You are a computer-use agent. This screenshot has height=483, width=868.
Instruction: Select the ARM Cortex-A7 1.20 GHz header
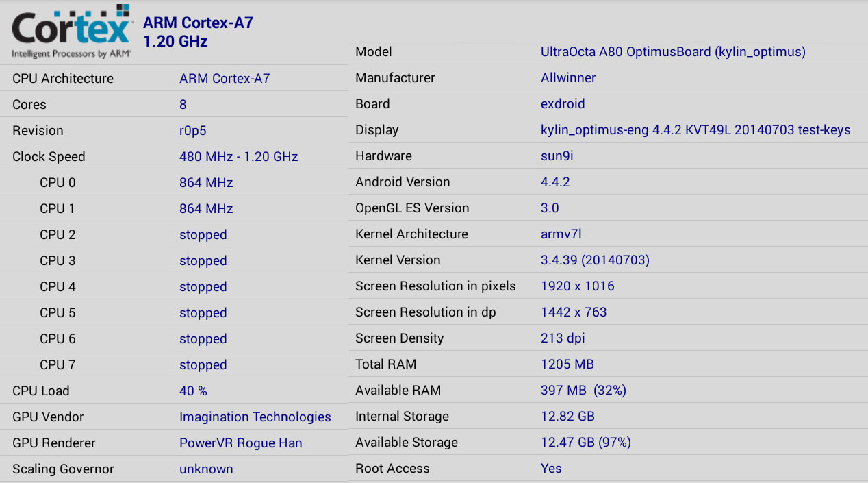tap(198, 32)
